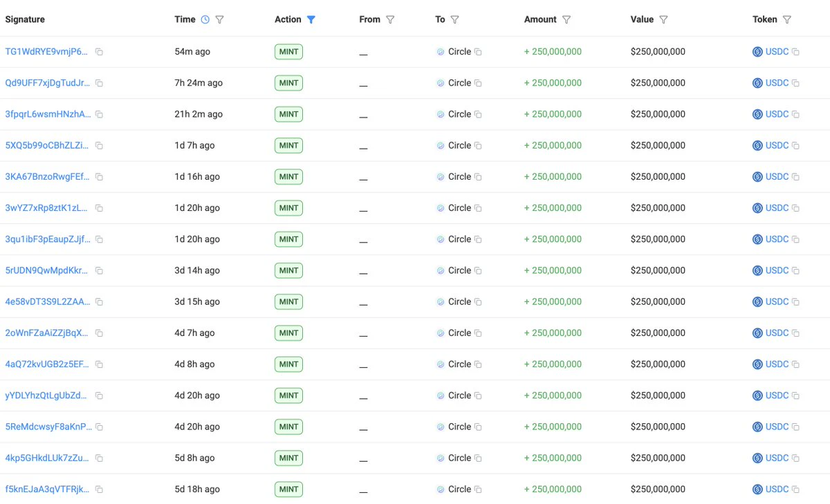Copy signature Qd9UFF7xjDgTudJr with its copy icon
This screenshot has width=830, height=504.
point(99,83)
